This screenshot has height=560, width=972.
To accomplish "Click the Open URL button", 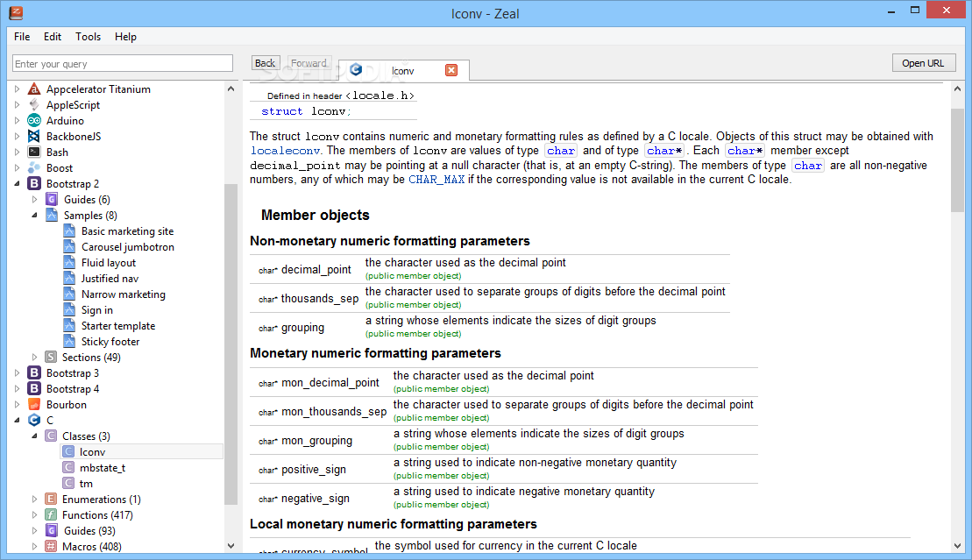I will click(x=924, y=63).
